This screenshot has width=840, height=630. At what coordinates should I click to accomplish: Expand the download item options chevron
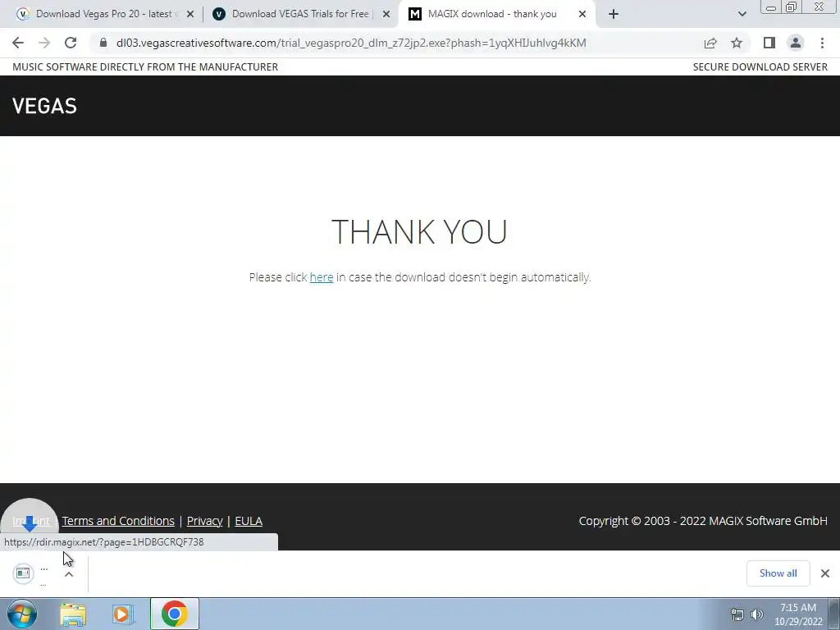69,573
